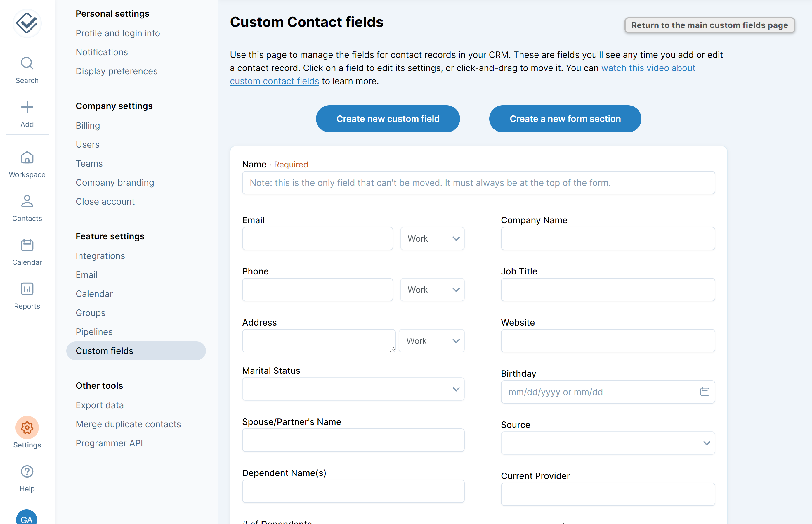The image size is (812, 524).
Task: Click the Birthday field calendar icon
Action: [705, 392]
